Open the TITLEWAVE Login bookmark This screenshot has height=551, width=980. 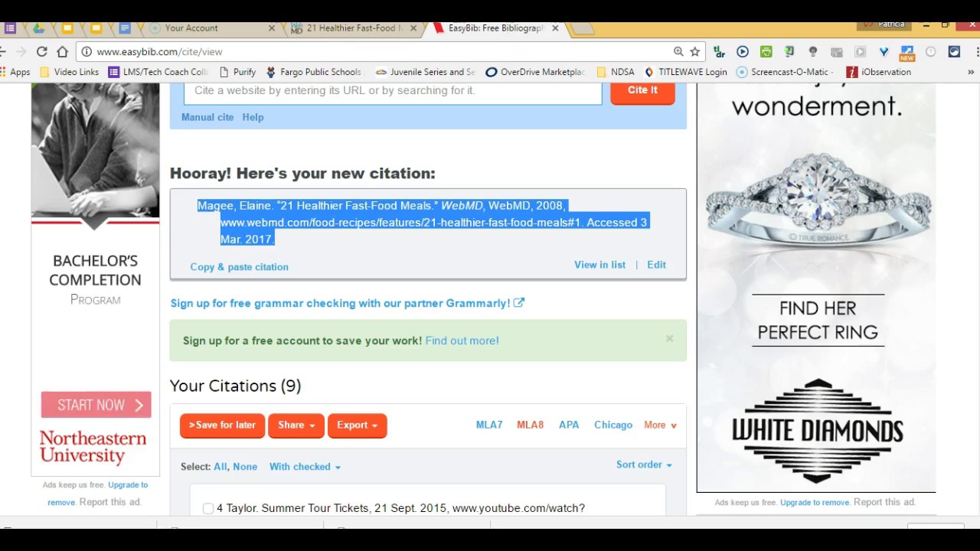coord(686,72)
